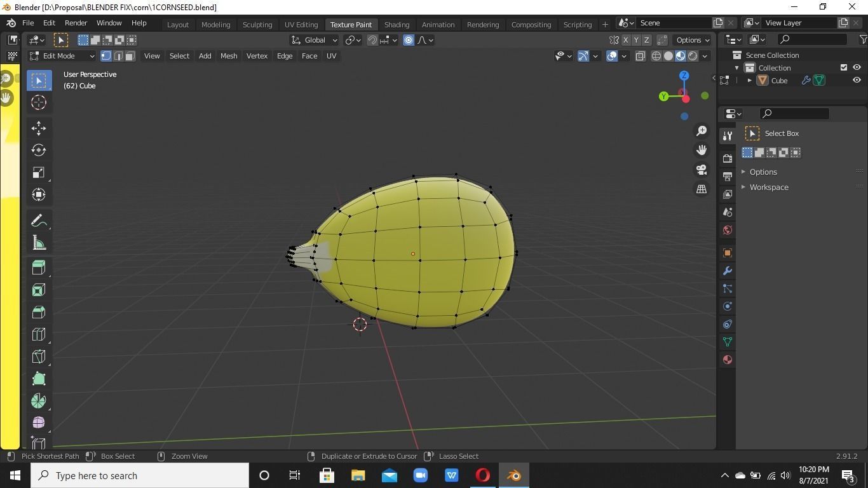Toggle proportional editing button
The width and height of the screenshot is (868, 488).
(x=409, y=40)
